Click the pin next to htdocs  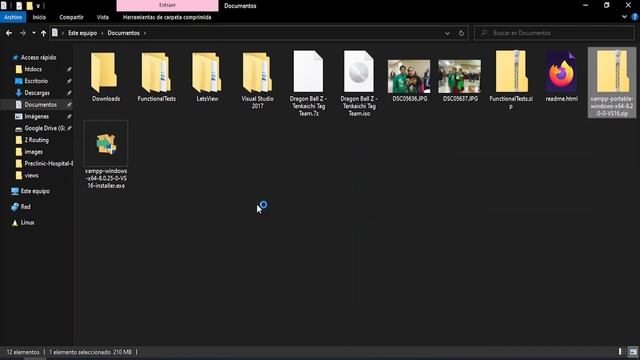click(69, 69)
